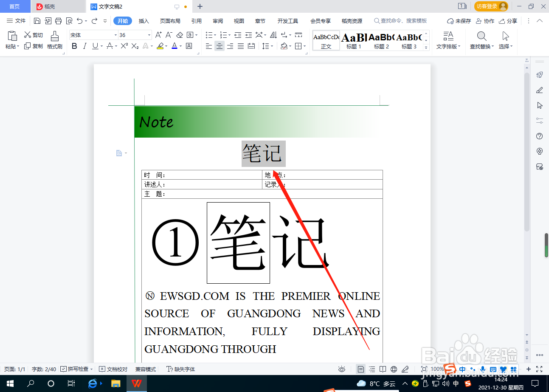The height and width of the screenshot is (392, 549).
Task: Toggle center paragraph alignment
Action: pyautogui.click(x=219, y=46)
